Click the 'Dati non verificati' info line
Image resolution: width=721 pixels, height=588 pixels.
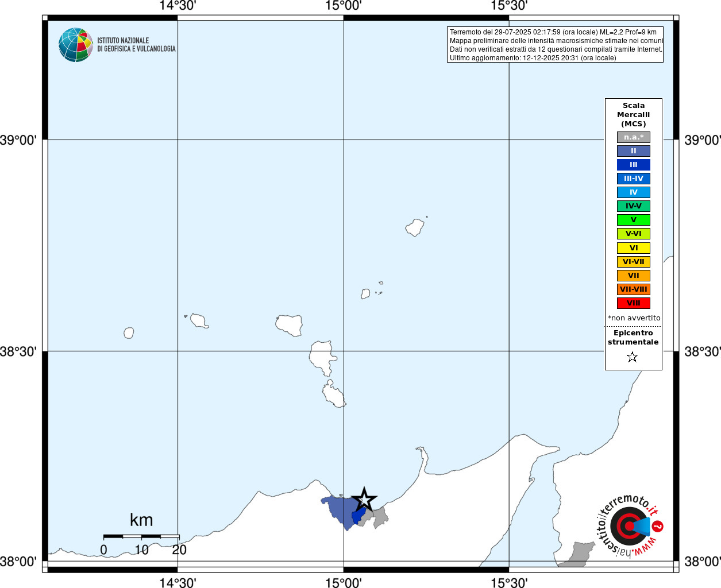point(556,49)
